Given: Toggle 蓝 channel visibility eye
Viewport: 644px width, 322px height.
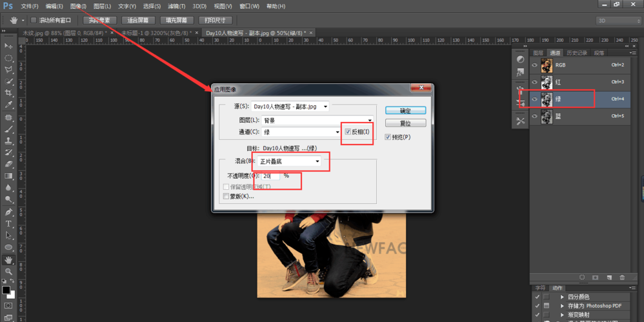Looking at the screenshot, I should pos(534,116).
